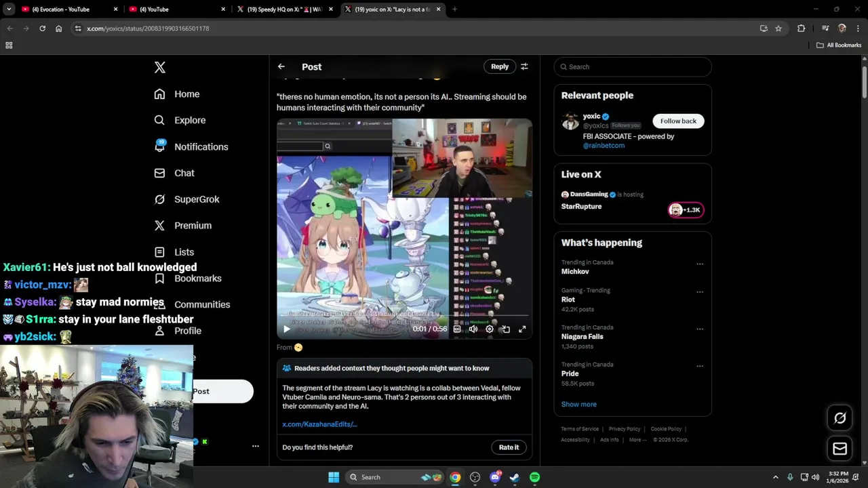Click the +1.3K live listeners badge
The image size is (868, 488).
tap(686, 210)
